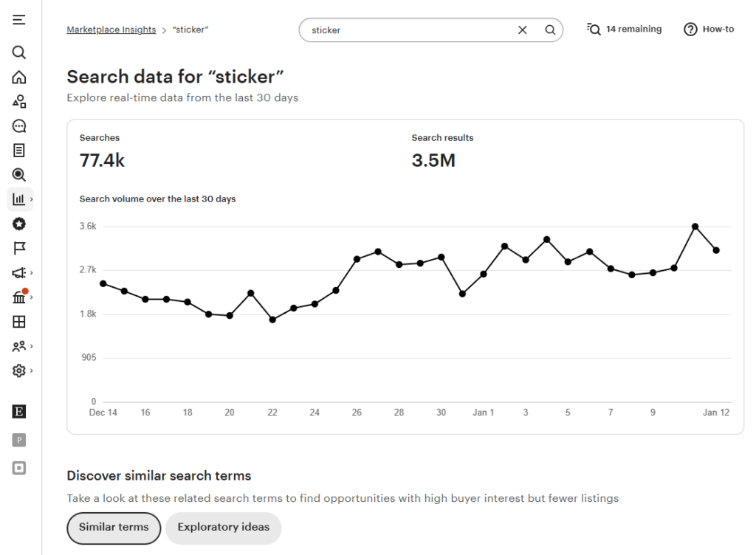Open Listings shapes icon in sidebar
756x555 pixels.
point(19,102)
